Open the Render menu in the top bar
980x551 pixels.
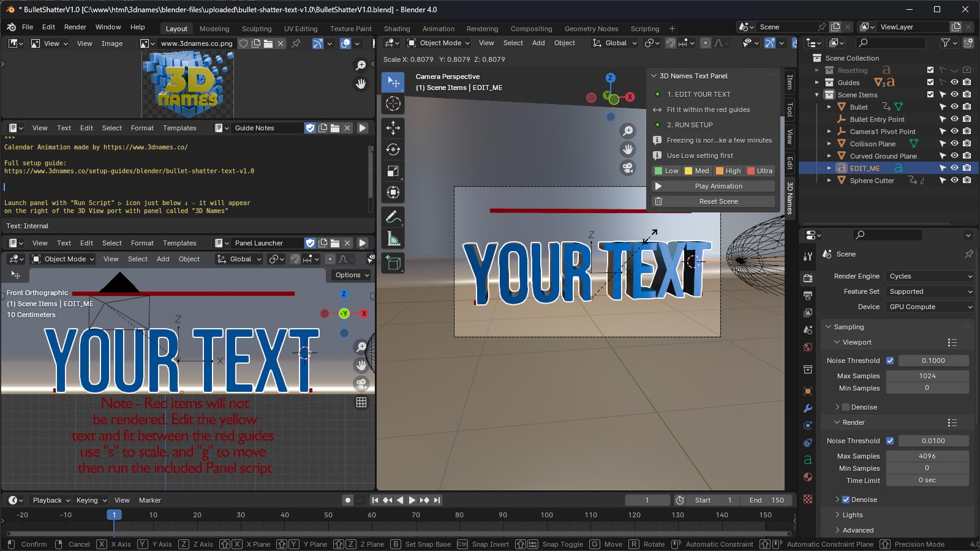point(75,26)
